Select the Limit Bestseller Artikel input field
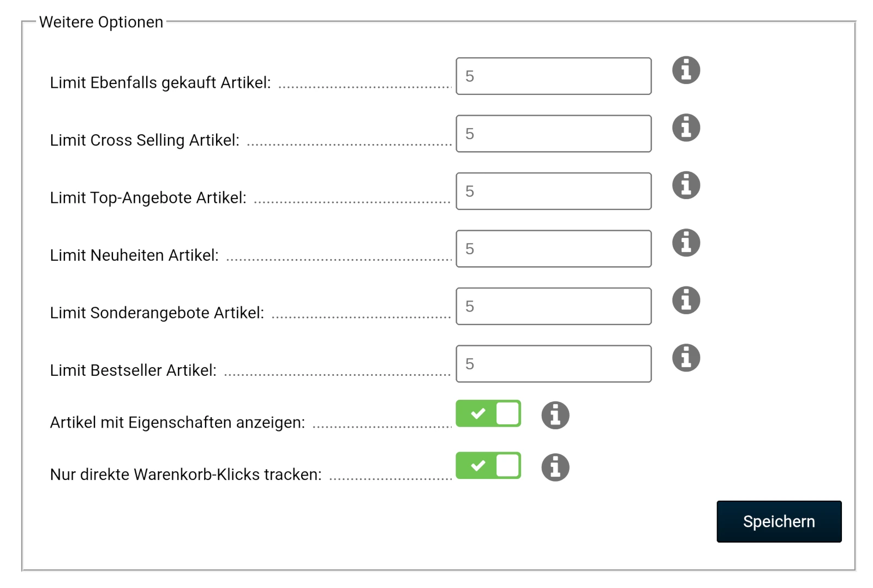This screenshot has width=873, height=588. [553, 364]
